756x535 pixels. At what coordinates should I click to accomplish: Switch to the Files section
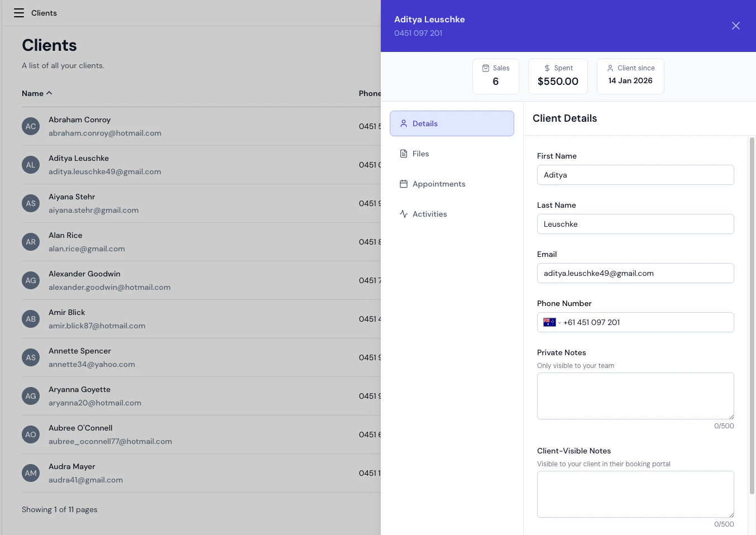point(421,153)
